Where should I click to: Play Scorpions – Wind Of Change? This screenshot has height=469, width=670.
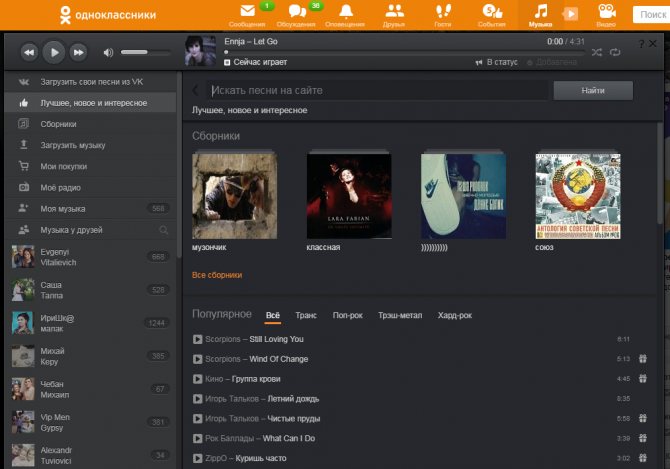(x=197, y=359)
